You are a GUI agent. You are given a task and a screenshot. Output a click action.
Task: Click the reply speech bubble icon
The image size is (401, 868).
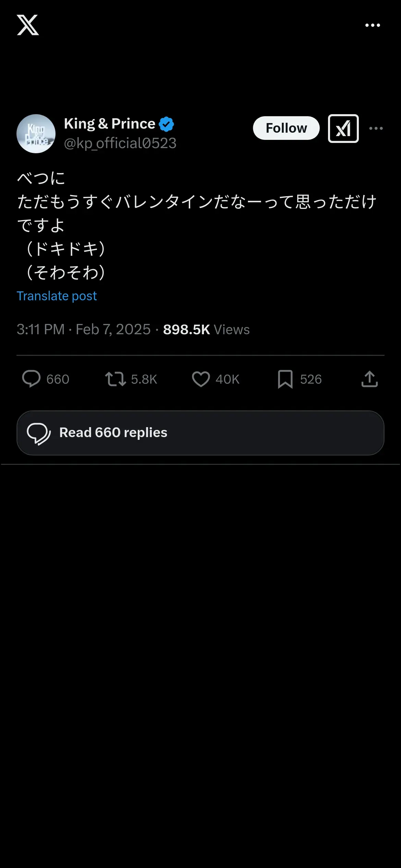(31, 379)
